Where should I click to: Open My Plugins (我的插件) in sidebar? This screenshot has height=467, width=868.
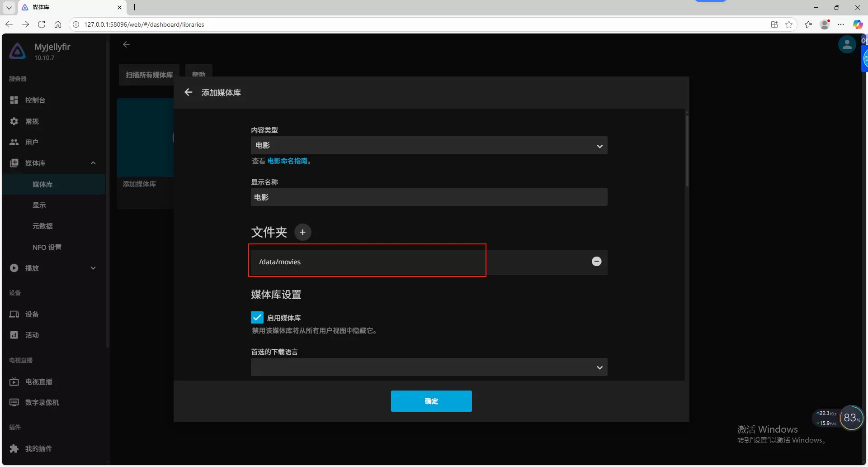(38, 448)
